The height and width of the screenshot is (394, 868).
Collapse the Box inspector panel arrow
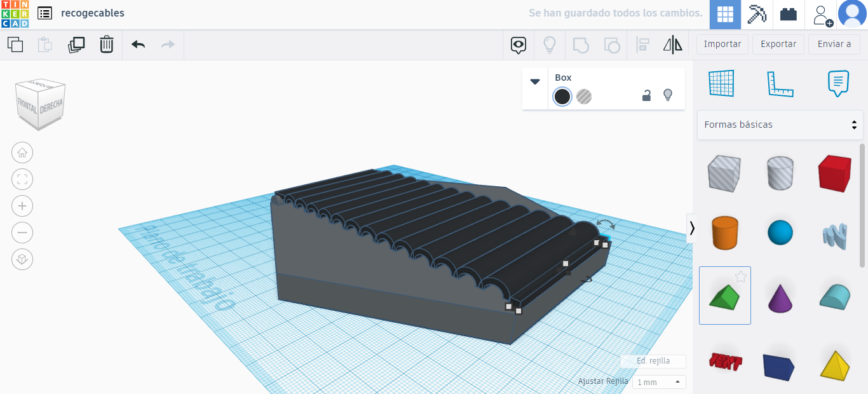pos(535,81)
